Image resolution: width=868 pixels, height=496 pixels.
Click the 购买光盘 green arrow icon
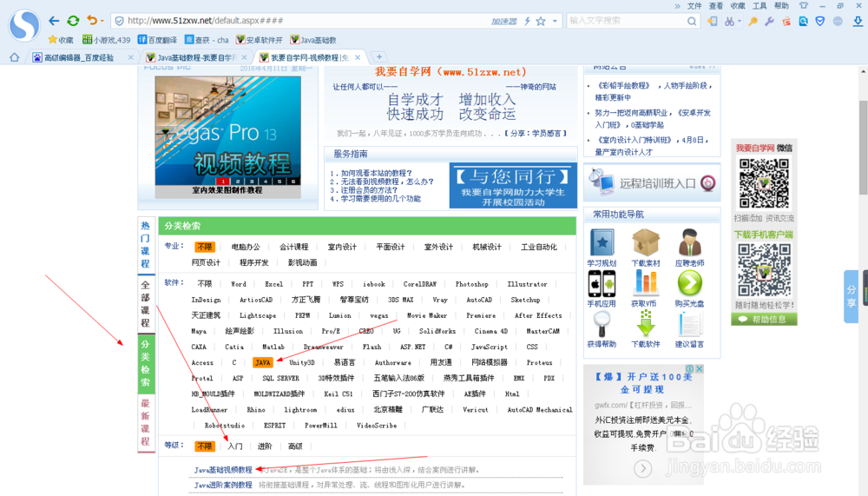(x=689, y=284)
